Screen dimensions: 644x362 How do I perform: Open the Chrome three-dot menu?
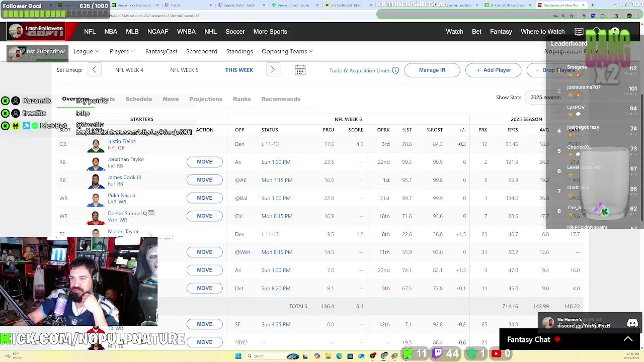click(638, 16)
